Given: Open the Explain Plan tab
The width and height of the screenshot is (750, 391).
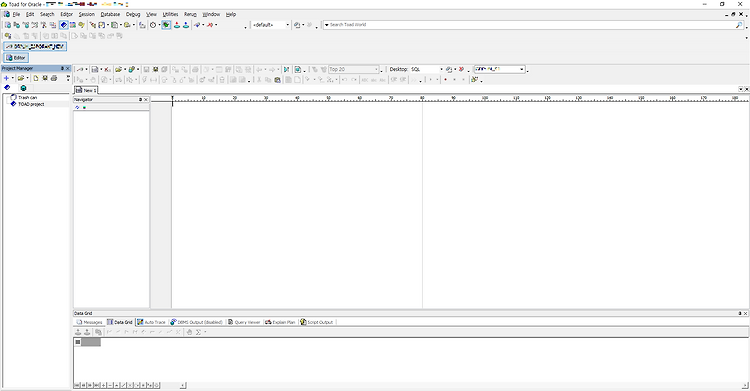Looking at the screenshot, I should point(280,322).
